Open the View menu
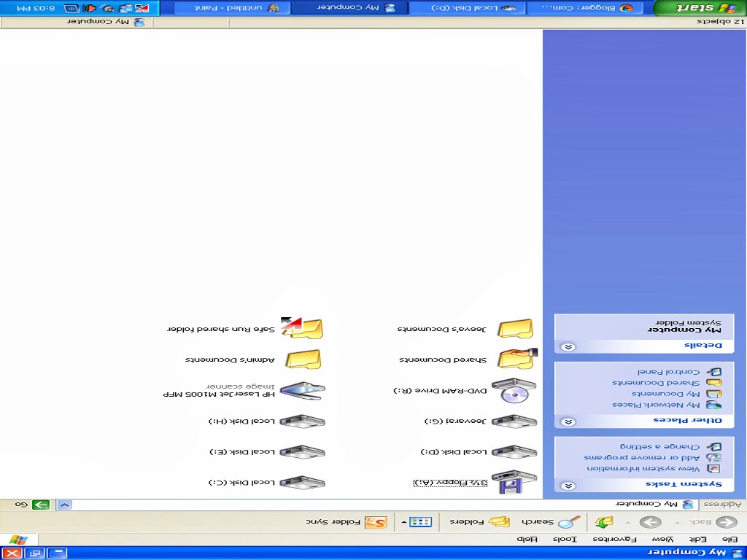 661,539
